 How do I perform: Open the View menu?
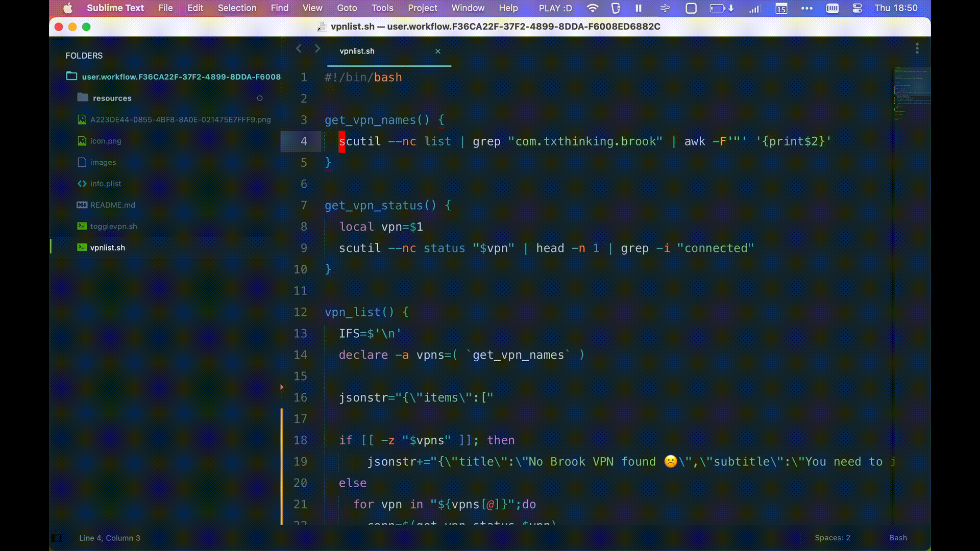coord(312,8)
